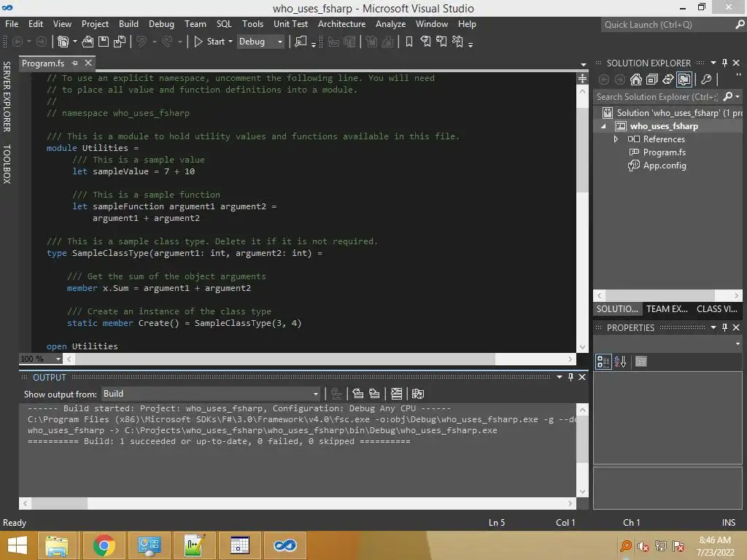Toggle a bookmark on the current line
747x560 pixels.
409,42
